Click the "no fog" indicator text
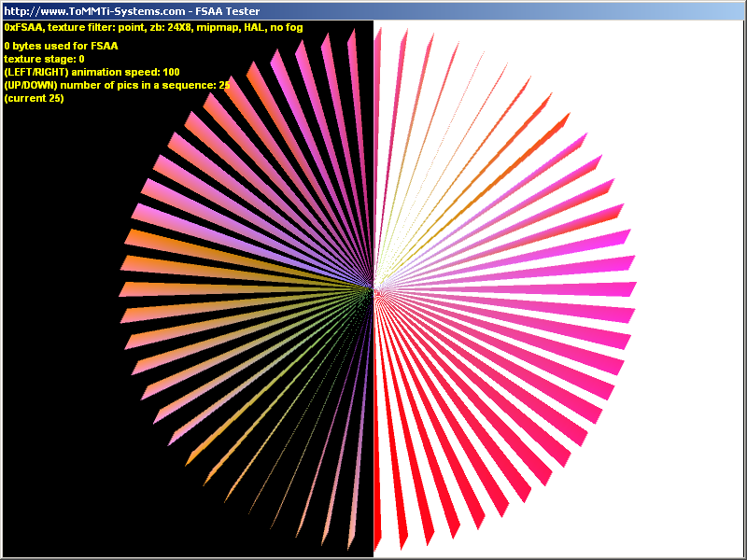747x560 pixels. [x=287, y=28]
